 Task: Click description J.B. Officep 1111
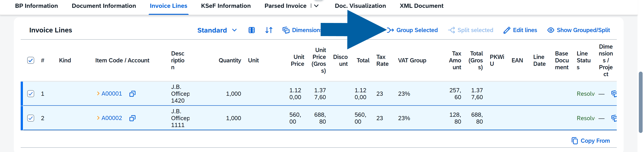(x=180, y=118)
